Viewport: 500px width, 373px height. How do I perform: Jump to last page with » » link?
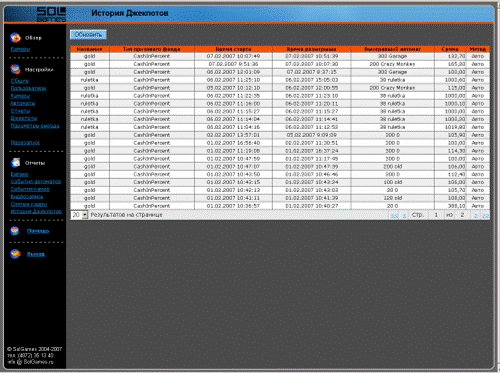[485, 216]
